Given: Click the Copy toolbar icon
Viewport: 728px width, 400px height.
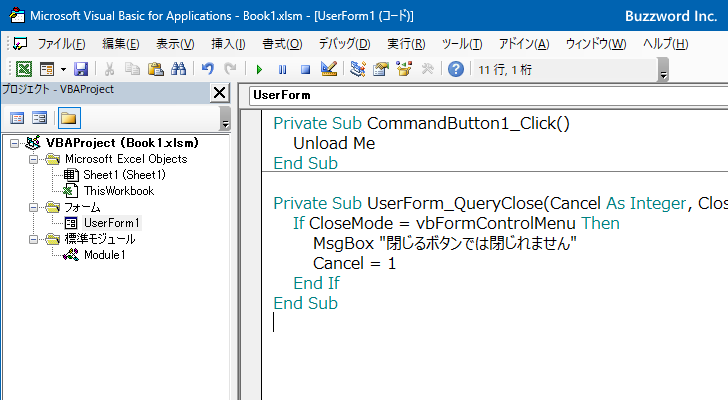Looking at the screenshot, I should click(x=132, y=69).
